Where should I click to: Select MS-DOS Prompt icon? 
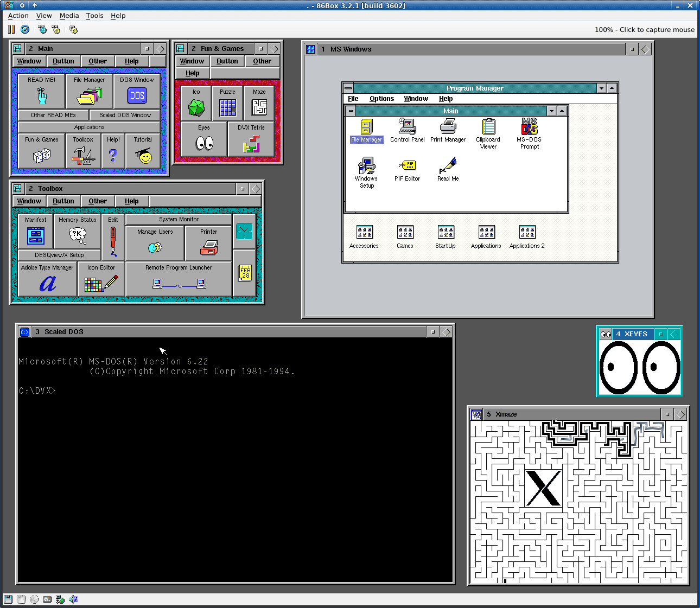coord(529,134)
